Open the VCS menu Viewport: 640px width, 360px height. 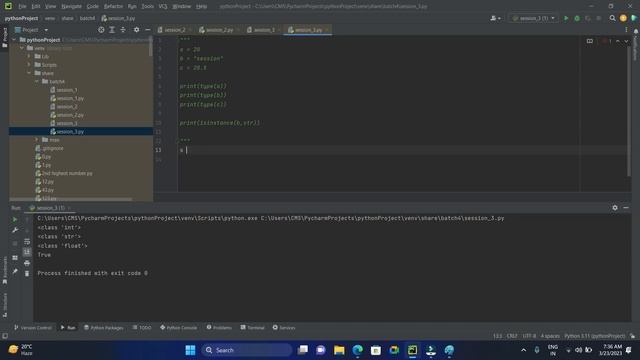click(x=163, y=6)
